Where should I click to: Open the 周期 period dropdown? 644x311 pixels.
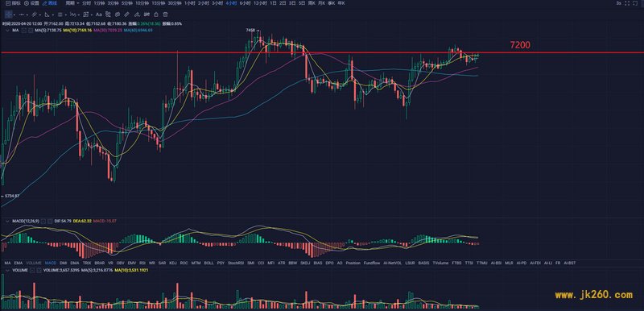[72, 3]
